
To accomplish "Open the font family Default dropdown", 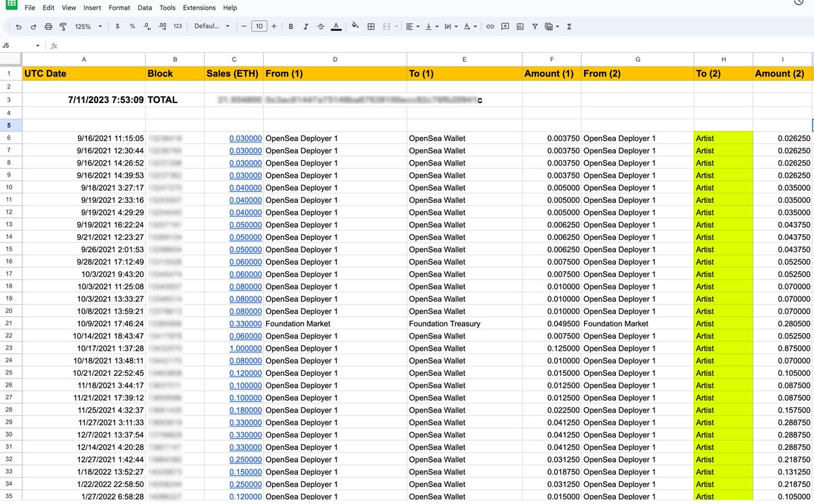I will click(x=211, y=26).
